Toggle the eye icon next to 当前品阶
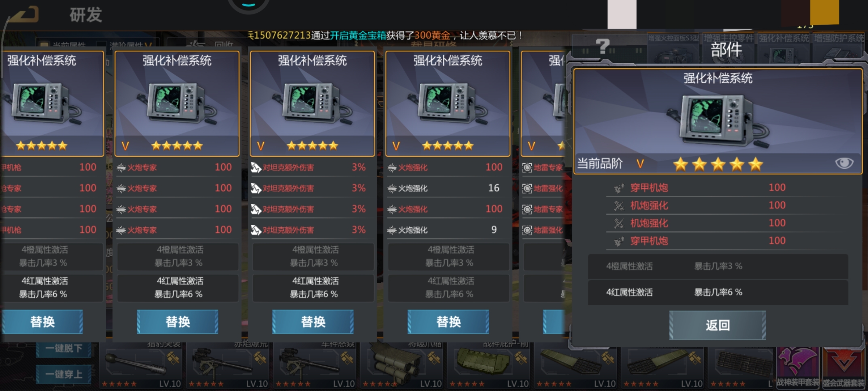Viewport: 868px width, 391px height. click(844, 163)
